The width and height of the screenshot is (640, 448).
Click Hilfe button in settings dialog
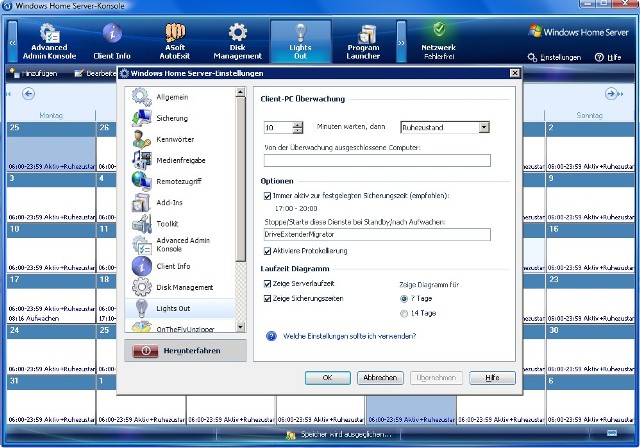pyautogui.click(x=492, y=378)
